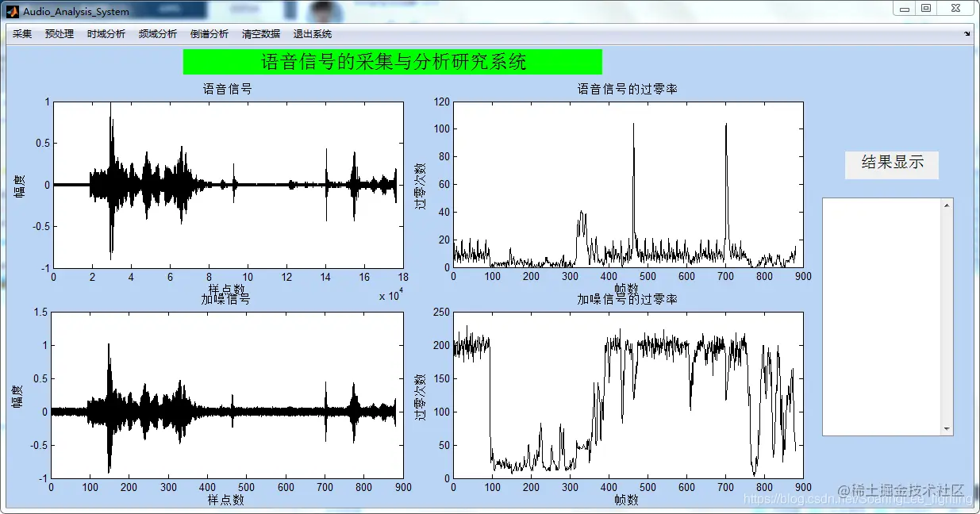Open the 倒谱分析 menu

coord(209,34)
